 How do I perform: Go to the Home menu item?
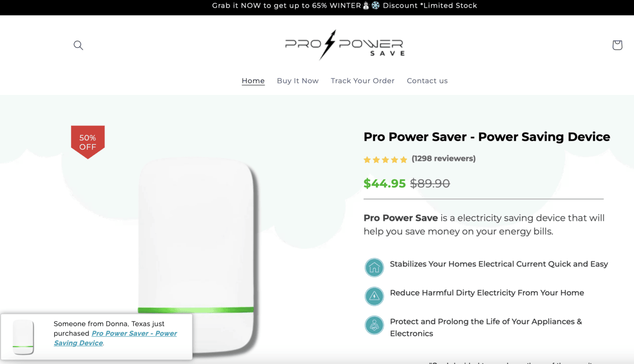pyautogui.click(x=253, y=81)
